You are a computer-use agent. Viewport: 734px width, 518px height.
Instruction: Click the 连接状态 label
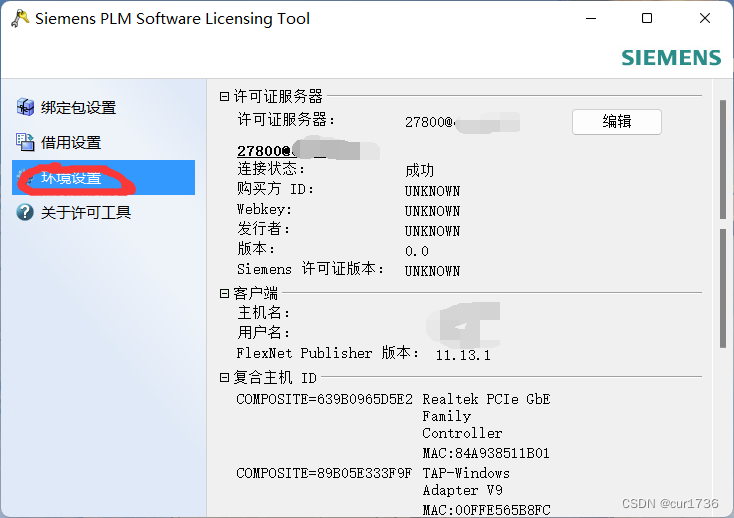click(x=271, y=168)
